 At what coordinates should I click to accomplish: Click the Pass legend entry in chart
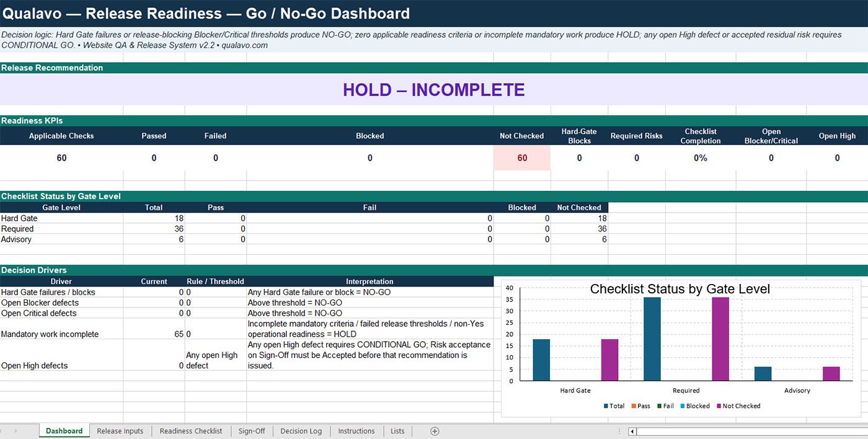coord(640,406)
